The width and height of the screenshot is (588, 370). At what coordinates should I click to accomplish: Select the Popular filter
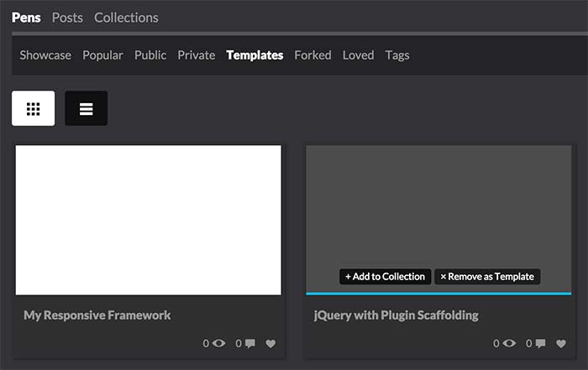click(x=102, y=55)
